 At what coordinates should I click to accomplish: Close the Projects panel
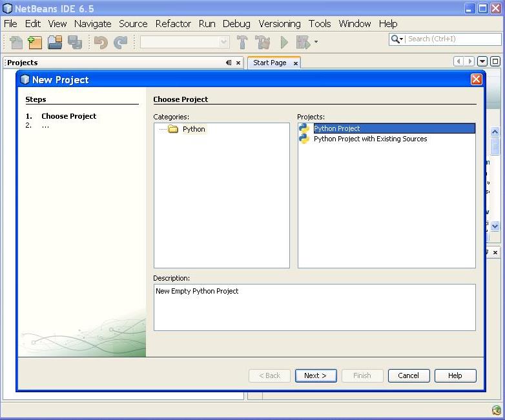pos(238,63)
